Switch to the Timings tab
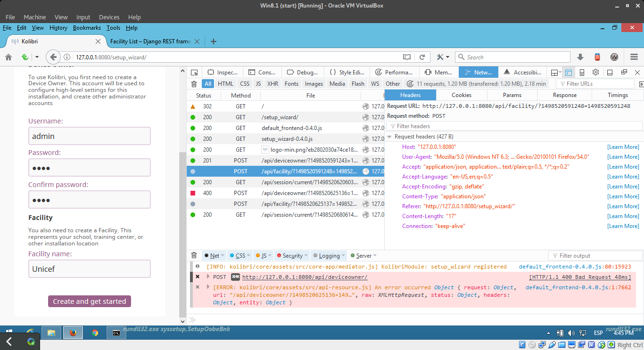 click(618, 95)
